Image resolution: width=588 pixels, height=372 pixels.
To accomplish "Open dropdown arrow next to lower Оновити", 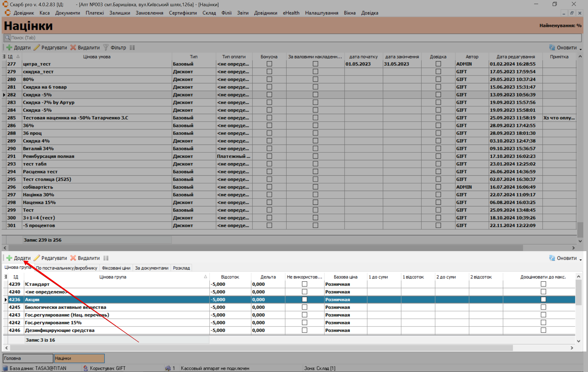I will pyautogui.click(x=580, y=260).
